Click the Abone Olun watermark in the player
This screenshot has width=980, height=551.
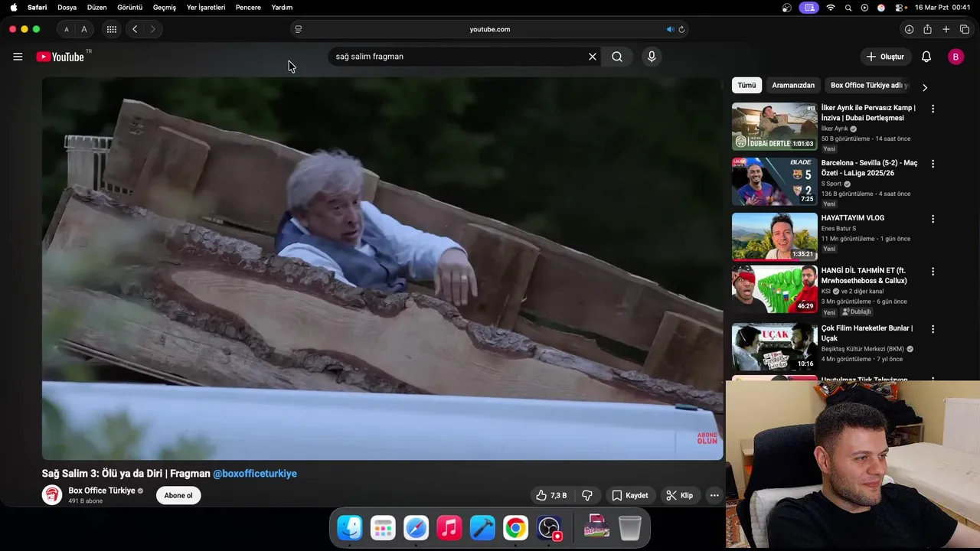707,438
